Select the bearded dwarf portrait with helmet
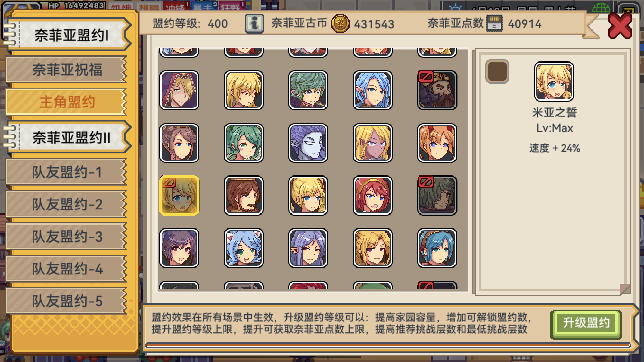Screen dimensions: 644x362 (437, 90)
